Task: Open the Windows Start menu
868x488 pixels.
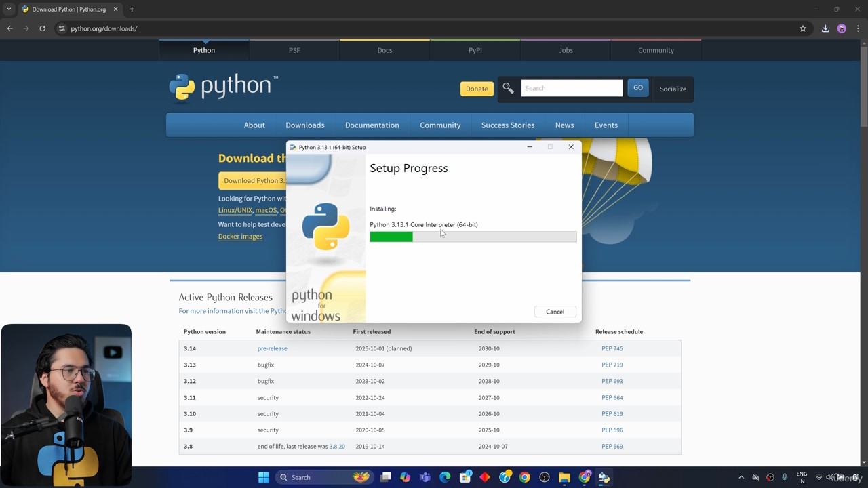Action: [x=264, y=477]
